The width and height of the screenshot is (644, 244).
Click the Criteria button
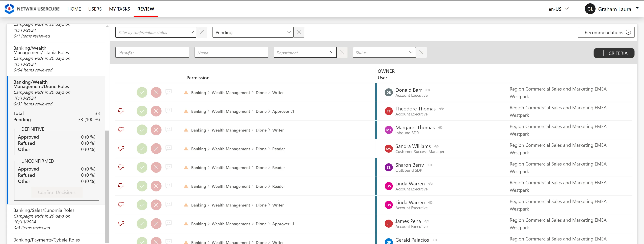click(x=614, y=53)
